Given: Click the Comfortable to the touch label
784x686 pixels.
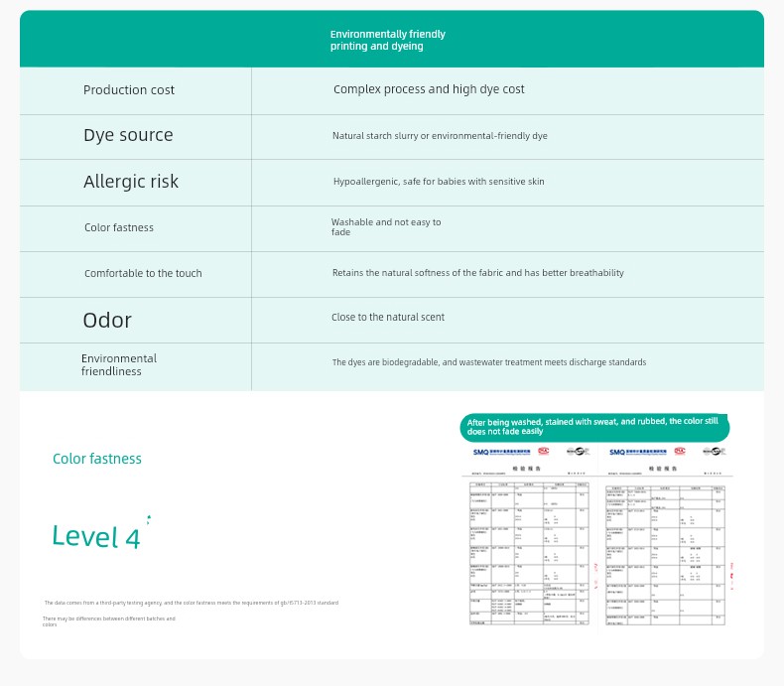Looking at the screenshot, I should click(143, 273).
